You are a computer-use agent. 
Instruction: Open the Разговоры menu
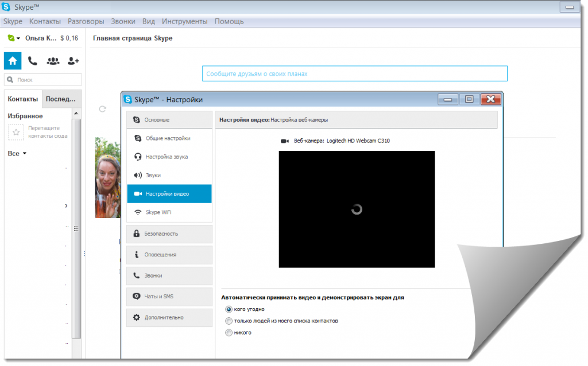click(86, 21)
